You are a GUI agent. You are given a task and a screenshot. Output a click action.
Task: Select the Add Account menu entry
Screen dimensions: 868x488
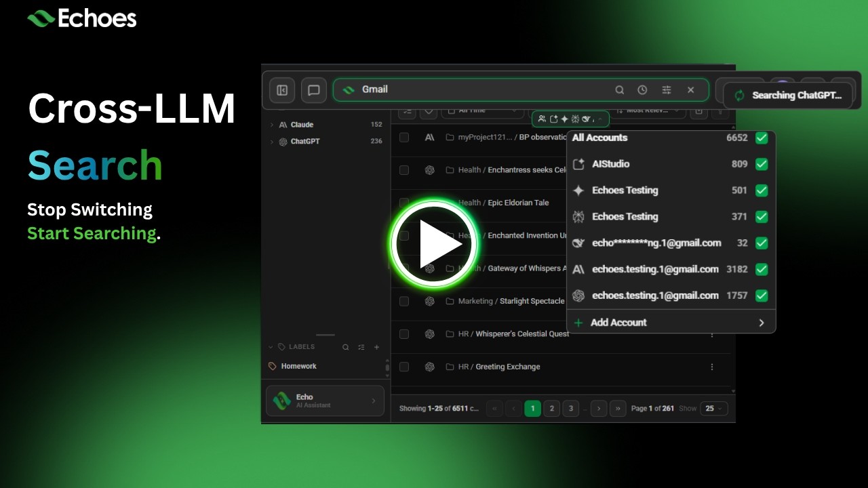point(671,323)
